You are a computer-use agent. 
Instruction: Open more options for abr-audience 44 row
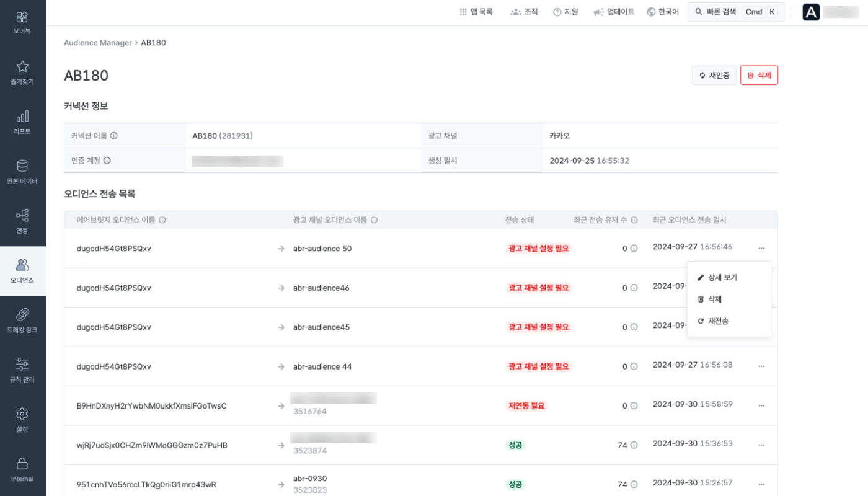click(x=761, y=366)
